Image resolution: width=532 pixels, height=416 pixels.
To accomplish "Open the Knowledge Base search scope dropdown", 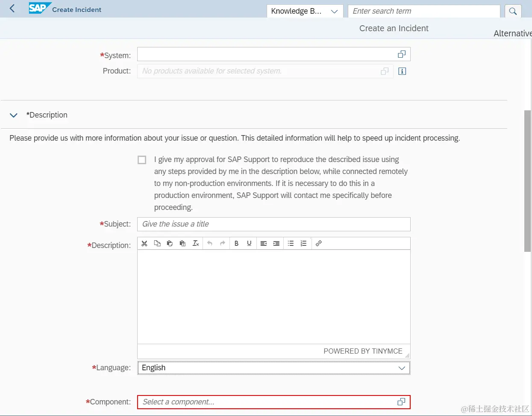I will pyautogui.click(x=305, y=11).
